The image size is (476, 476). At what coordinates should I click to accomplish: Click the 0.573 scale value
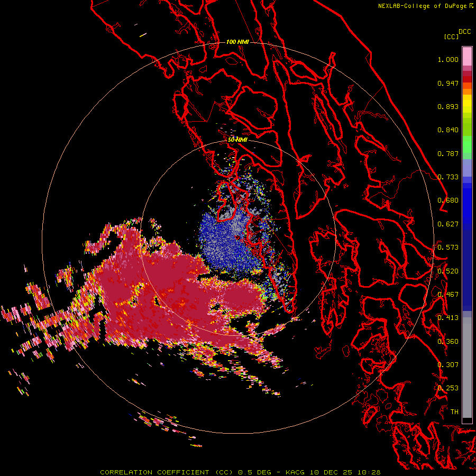(448, 248)
